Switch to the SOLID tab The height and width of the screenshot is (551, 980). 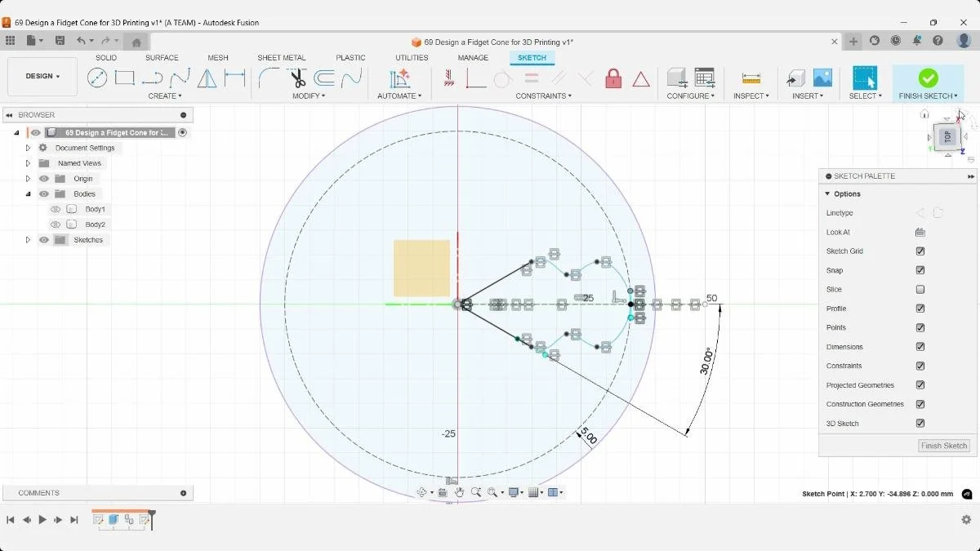[106, 58]
